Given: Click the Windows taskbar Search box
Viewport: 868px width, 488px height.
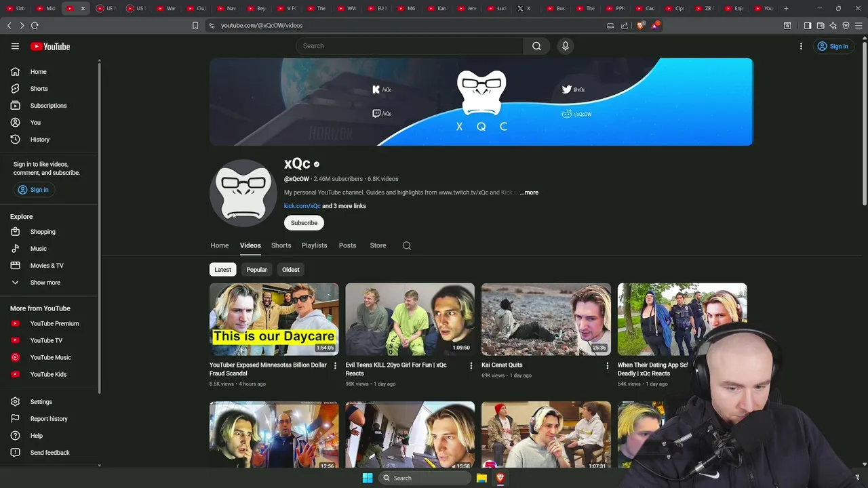Looking at the screenshot, I should 424,478.
